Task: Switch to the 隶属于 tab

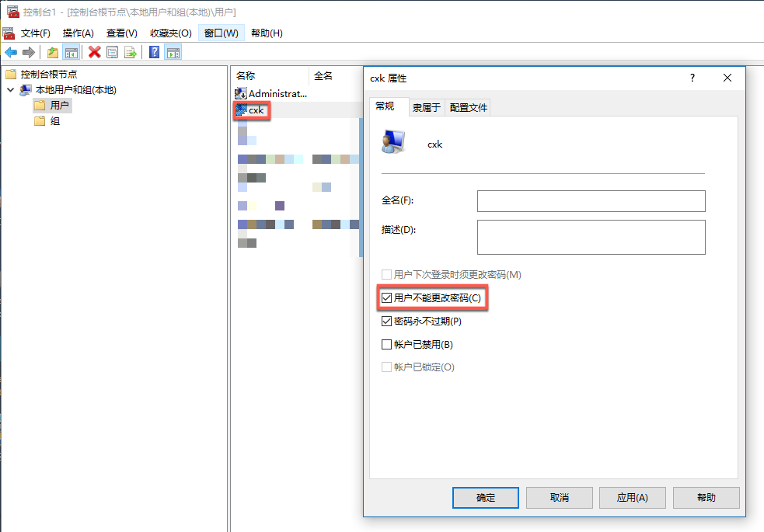Action: [x=429, y=108]
